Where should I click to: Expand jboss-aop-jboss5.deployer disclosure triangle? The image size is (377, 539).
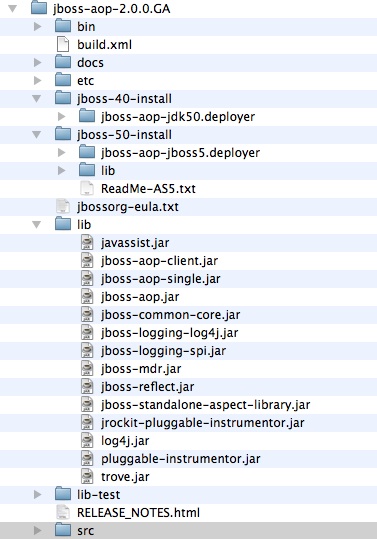pyautogui.click(x=62, y=153)
